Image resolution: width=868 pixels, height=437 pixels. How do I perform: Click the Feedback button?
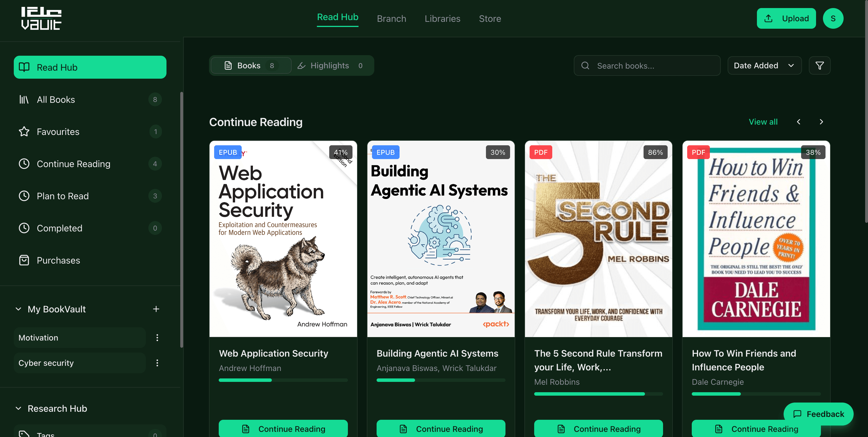coord(818,414)
